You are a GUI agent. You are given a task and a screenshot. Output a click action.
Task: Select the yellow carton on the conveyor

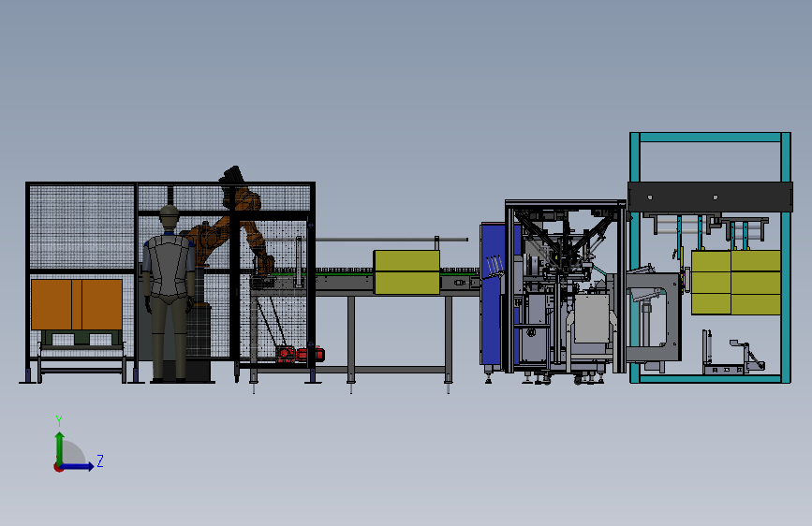point(407,272)
